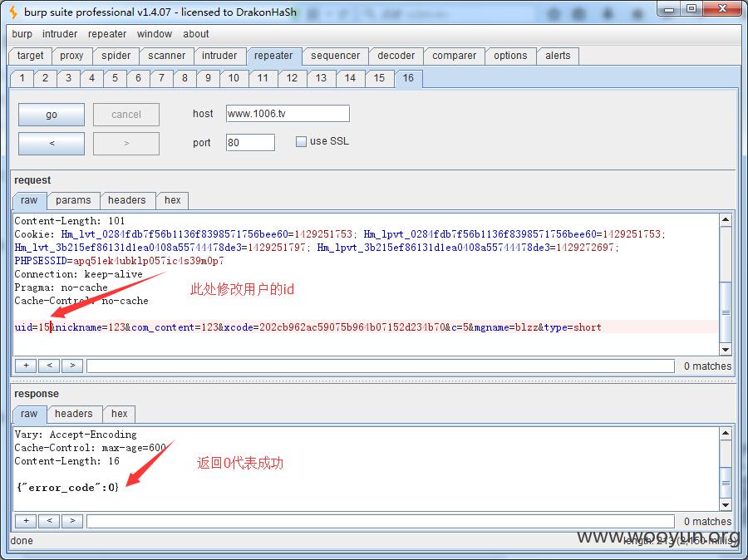
Task: Click the PHPSESSID cookie line
Action: pyautogui.click(x=119, y=261)
